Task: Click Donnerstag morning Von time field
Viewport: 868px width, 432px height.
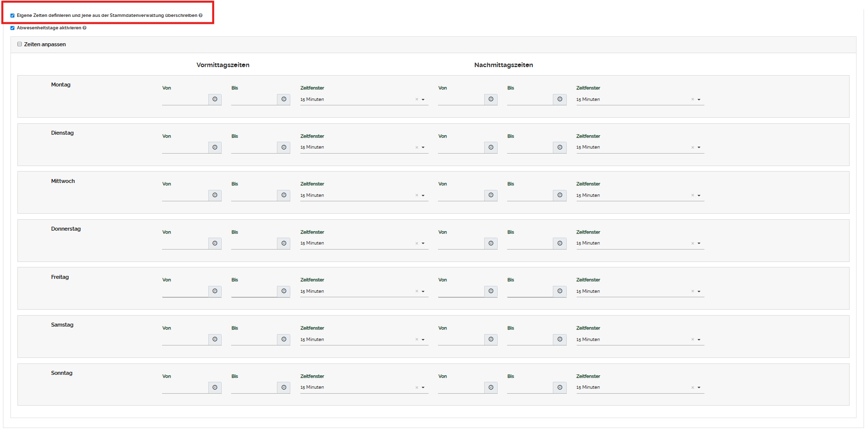Action: point(185,244)
